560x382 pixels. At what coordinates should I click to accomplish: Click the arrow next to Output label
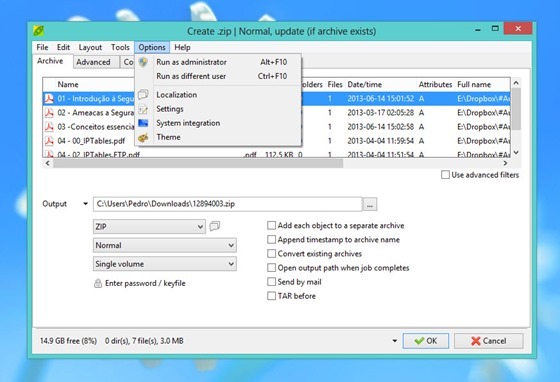point(85,204)
